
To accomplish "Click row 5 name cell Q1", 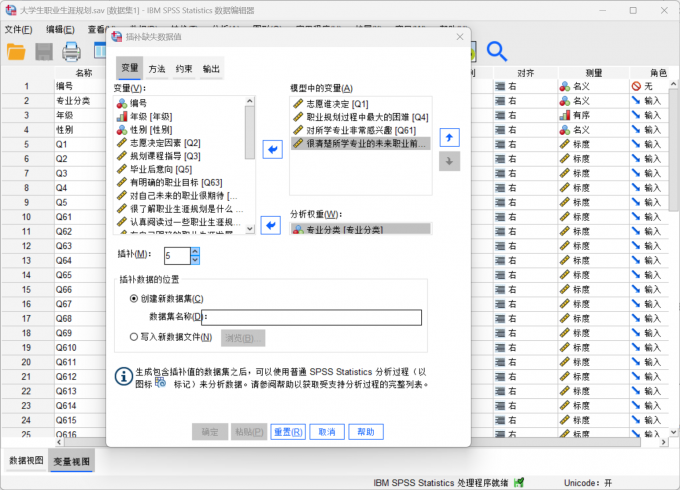I will coord(80,144).
